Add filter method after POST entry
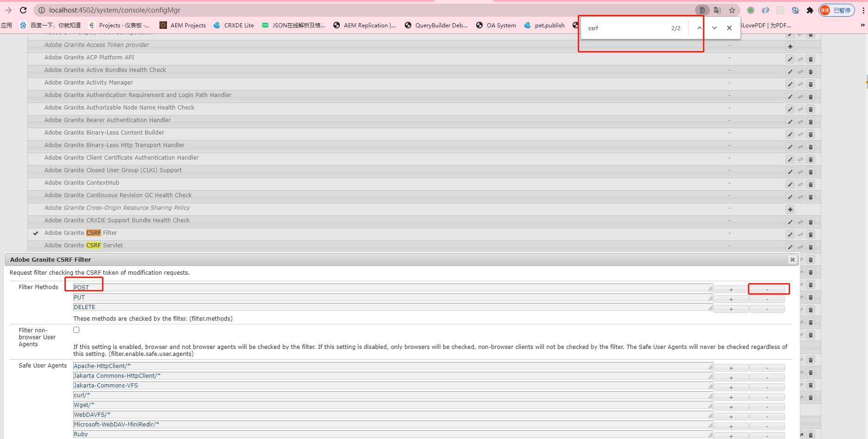The width and height of the screenshot is (868, 439). (731, 290)
